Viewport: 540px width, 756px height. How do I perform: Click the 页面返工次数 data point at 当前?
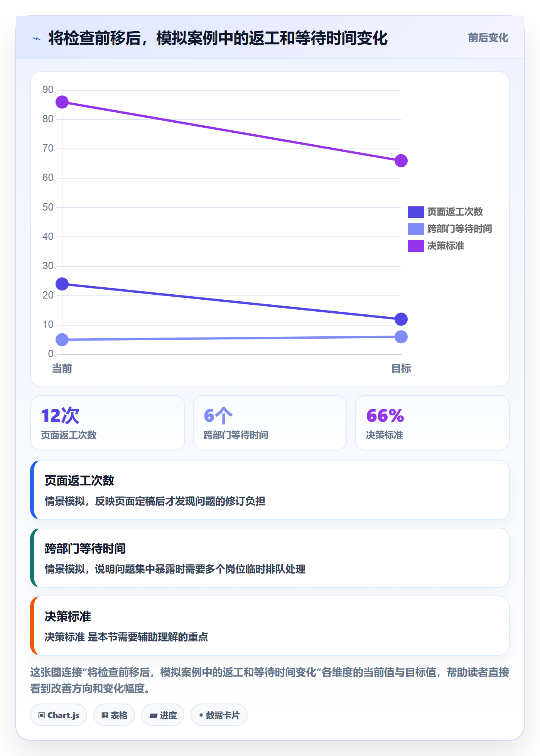click(x=62, y=284)
